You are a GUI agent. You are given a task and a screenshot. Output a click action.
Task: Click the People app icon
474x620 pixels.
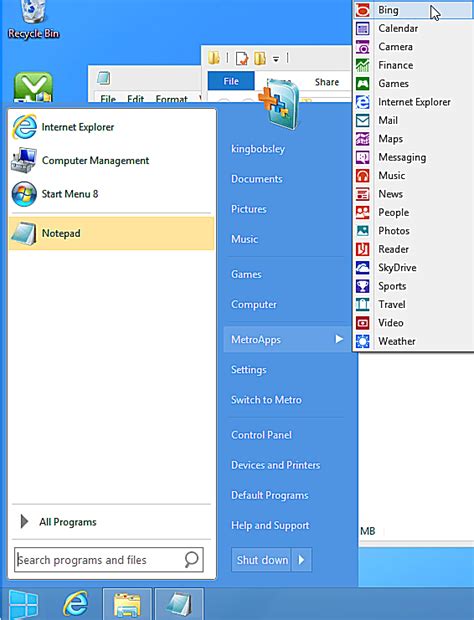363,212
